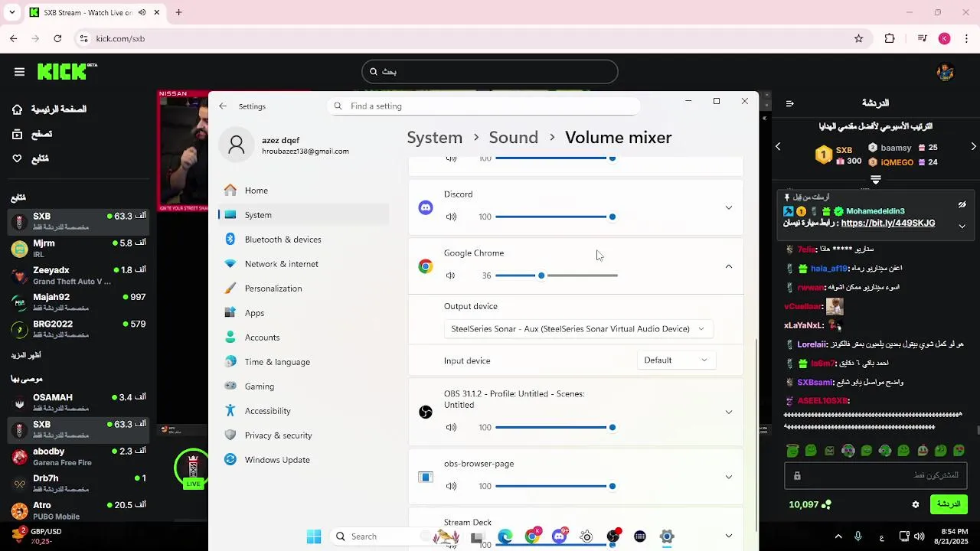The width and height of the screenshot is (980, 551).
Task: Open azez dqef account profile
Action: pos(285,145)
